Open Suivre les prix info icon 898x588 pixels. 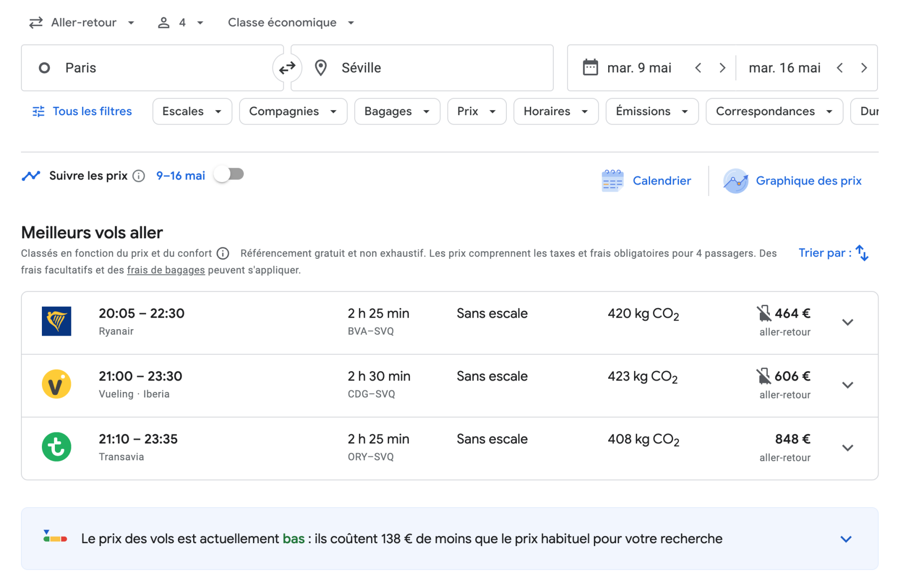[139, 176]
